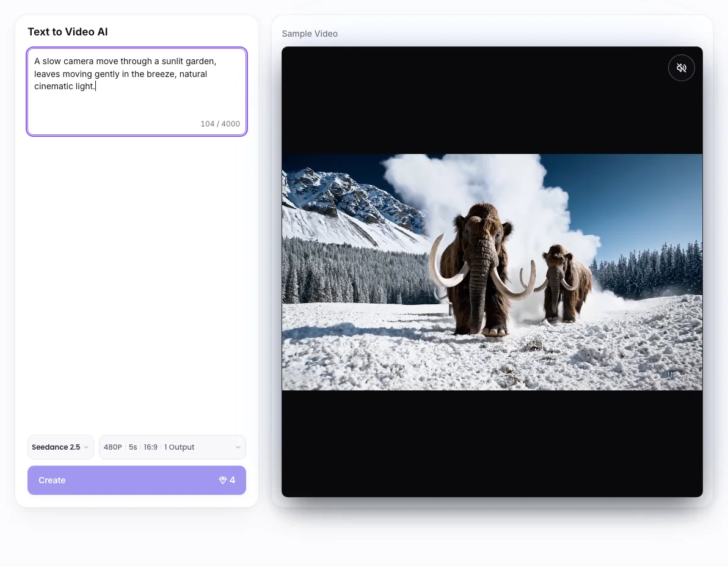Click the 104 / 4000 character counter

tap(220, 124)
